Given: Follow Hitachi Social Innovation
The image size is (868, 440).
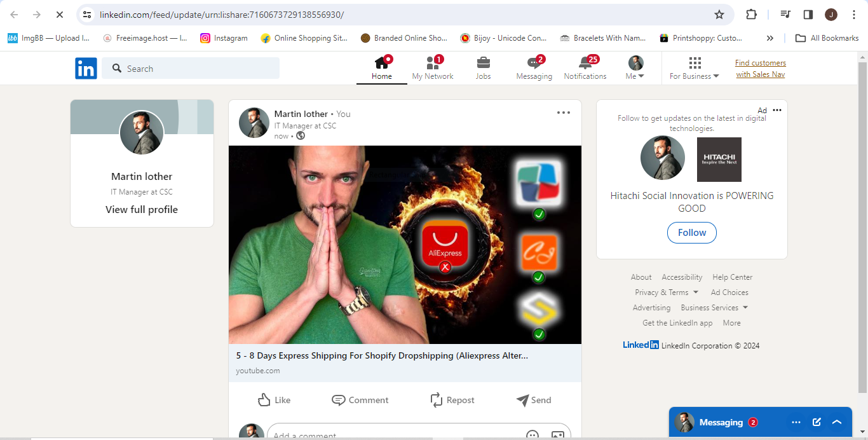Looking at the screenshot, I should click(692, 233).
